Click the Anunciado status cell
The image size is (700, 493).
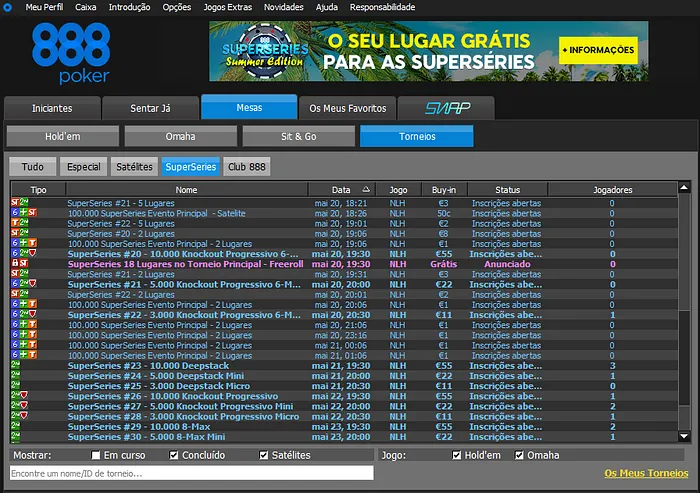[x=508, y=264]
